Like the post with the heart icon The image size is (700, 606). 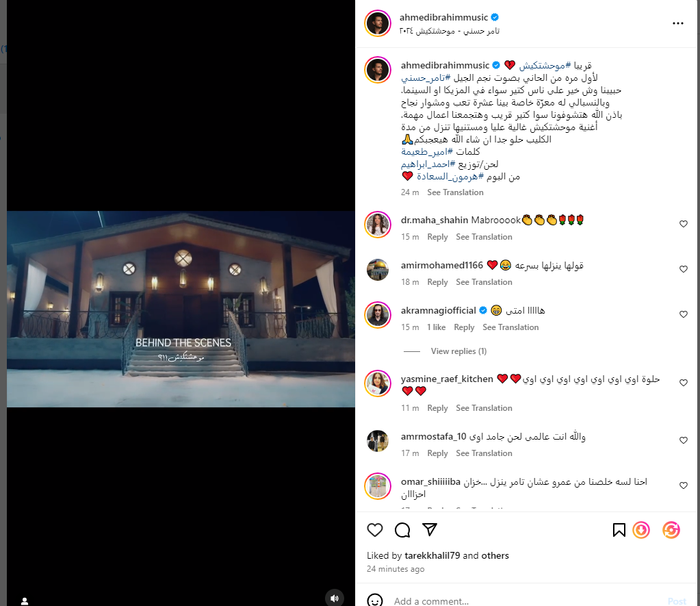click(x=374, y=530)
